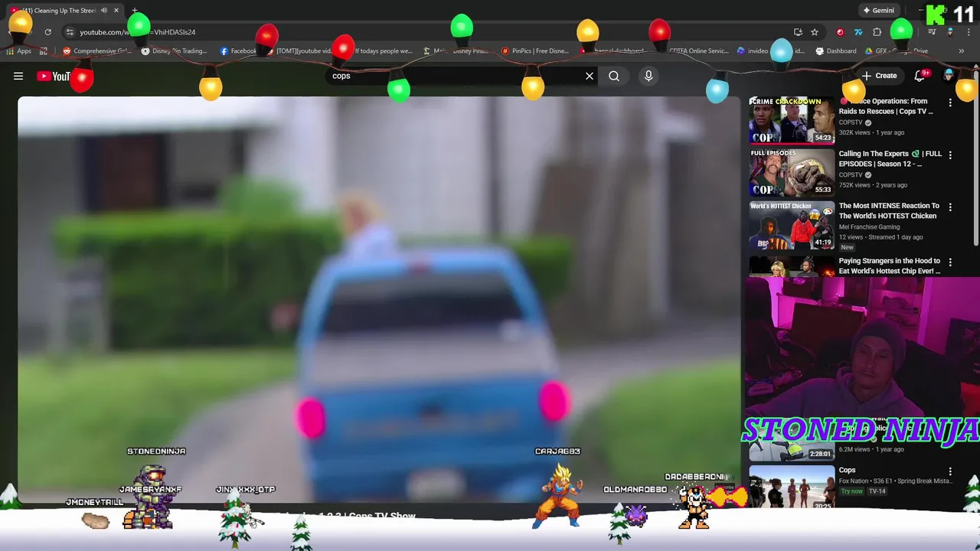Open 'Crime Crackdown' 54:23 video thumbnail
Screen dimensions: 980x551
tap(792, 120)
